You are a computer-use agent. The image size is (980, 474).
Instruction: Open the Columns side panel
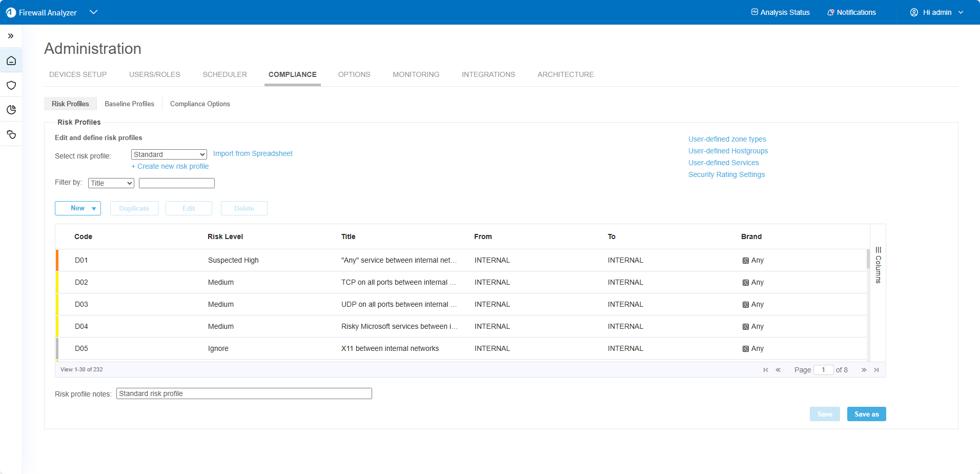[878, 265]
